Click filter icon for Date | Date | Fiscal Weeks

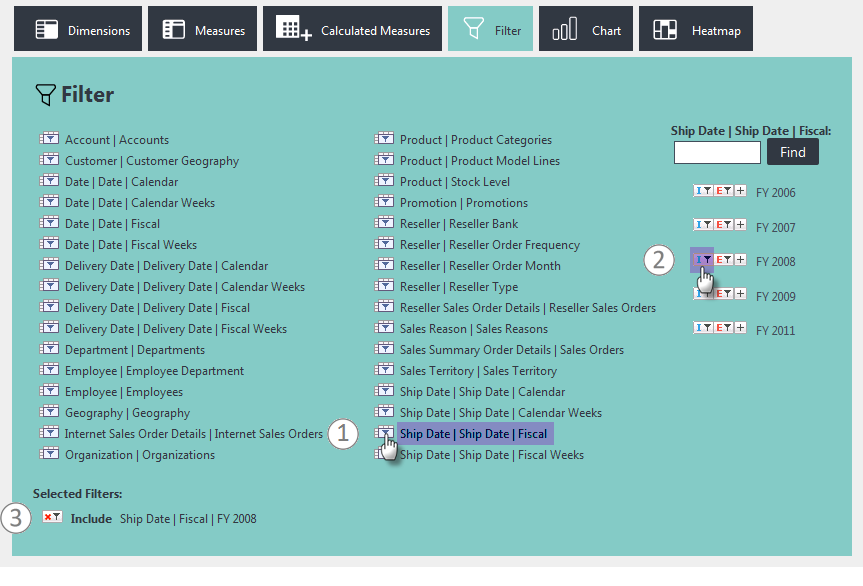pyautogui.click(x=49, y=243)
